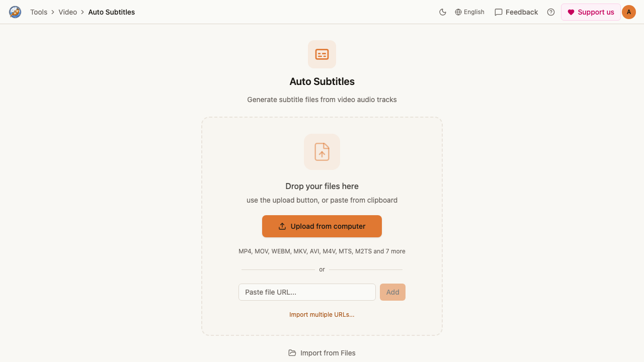Image resolution: width=644 pixels, height=362 pixels.
Task: Click the heart icon in Support us
Action: click(571, 12)
